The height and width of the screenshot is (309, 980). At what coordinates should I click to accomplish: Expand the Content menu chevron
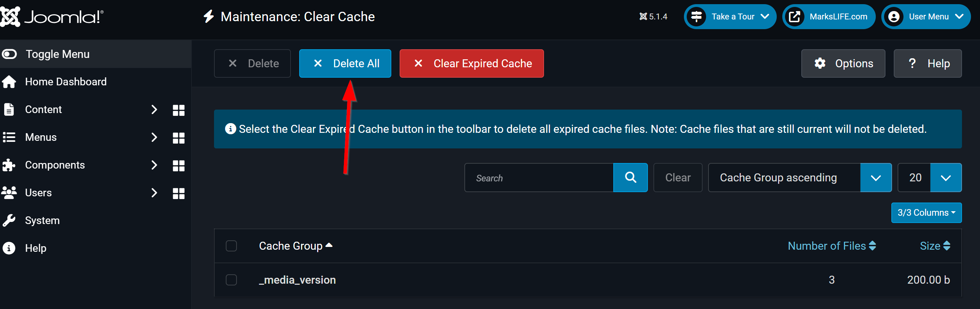(154, 109)
